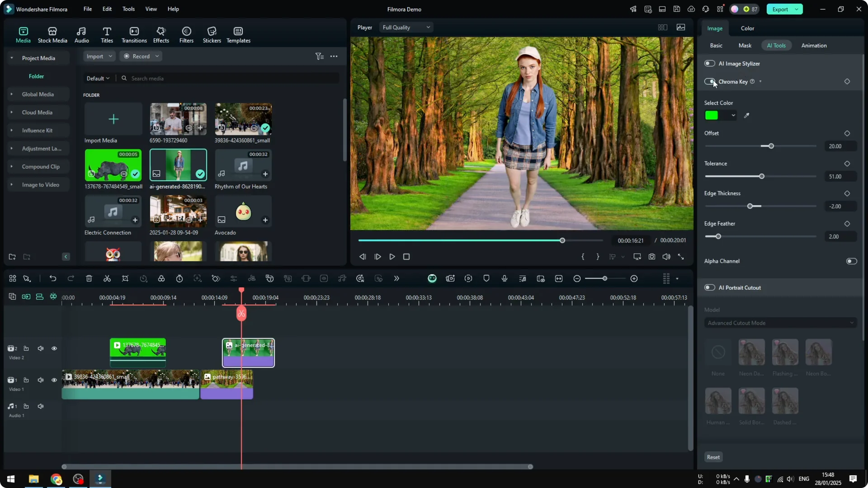Viewport: 868px width, 488px height.
Task: Open the Full Quality player dropdown
Action: (405, 27)
